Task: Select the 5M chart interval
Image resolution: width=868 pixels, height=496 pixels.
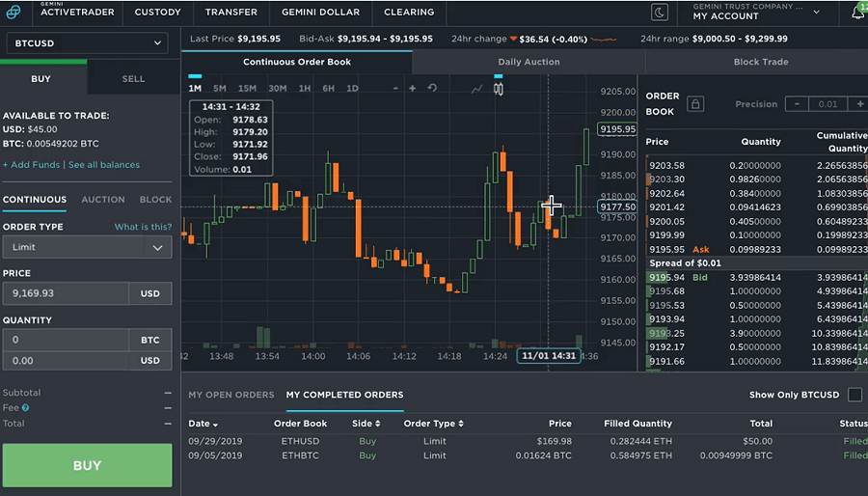Action: point(220,88)
